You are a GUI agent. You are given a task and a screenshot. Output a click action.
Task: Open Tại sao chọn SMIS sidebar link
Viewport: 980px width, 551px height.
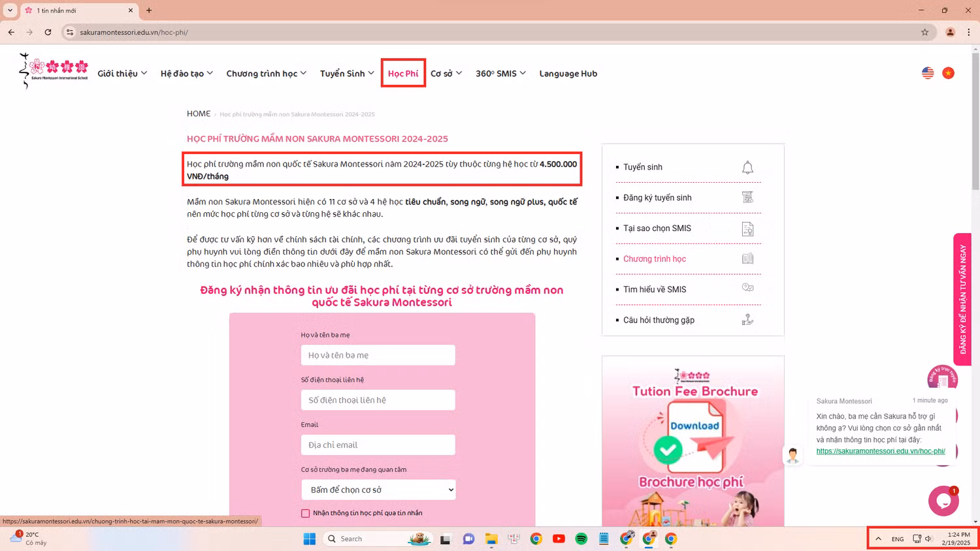[657, 228]
